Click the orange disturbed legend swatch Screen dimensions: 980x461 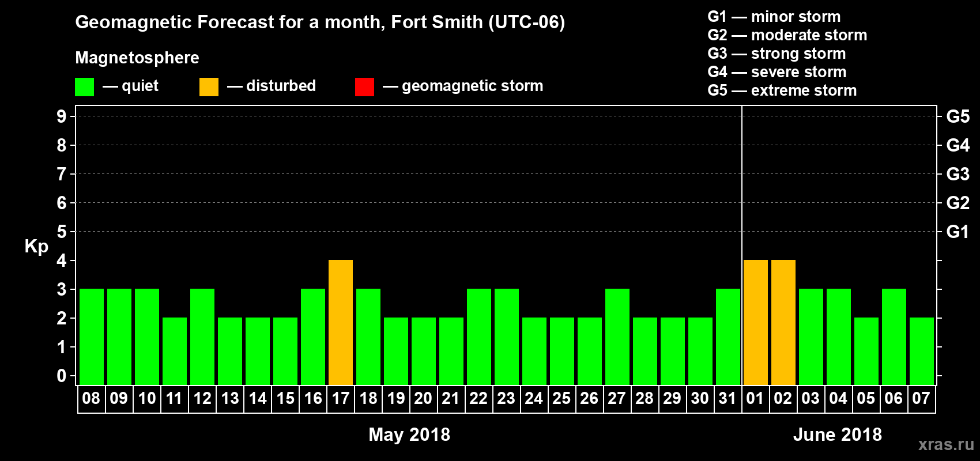point(209,87)
